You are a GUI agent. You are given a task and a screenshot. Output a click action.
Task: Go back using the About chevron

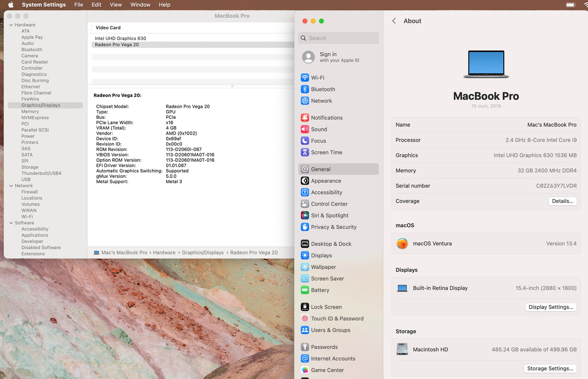(x=394, y=21)
